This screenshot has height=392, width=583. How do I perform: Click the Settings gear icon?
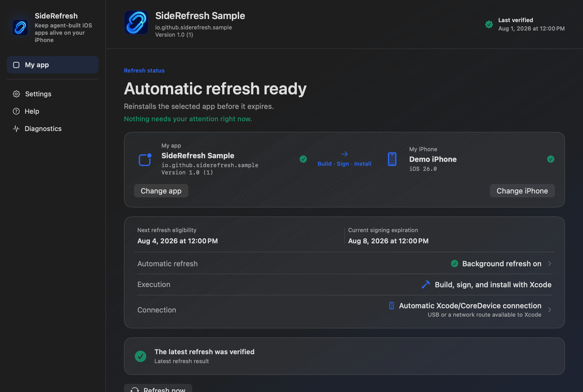point(16,94)
